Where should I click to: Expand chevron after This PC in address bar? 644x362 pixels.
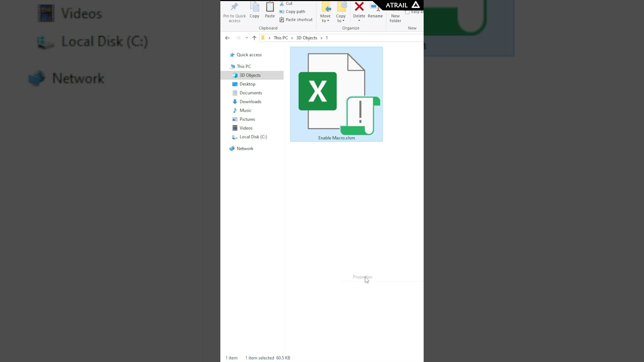point(292,38)
